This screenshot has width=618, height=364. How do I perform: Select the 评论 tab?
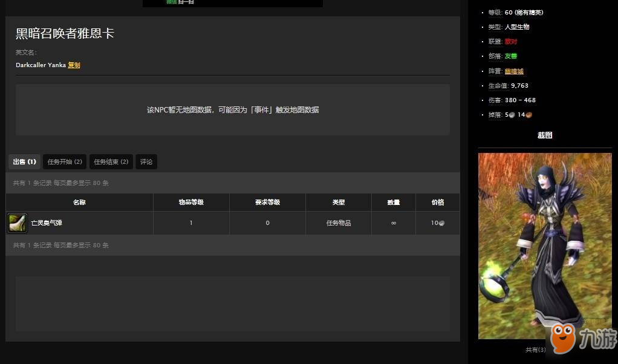tap(146, 162)
